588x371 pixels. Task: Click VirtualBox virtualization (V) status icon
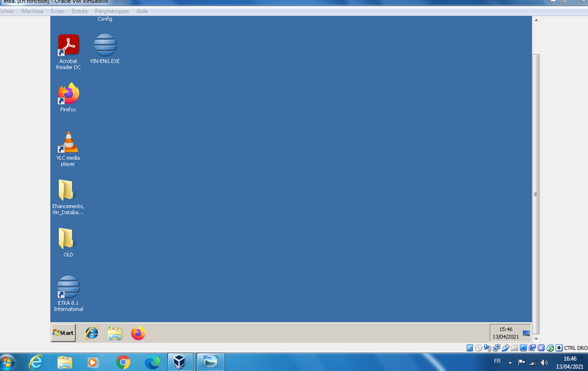(541, 348)
